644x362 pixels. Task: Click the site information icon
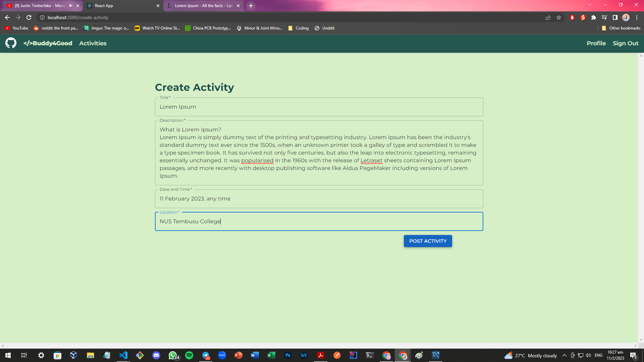pos(42,17)
